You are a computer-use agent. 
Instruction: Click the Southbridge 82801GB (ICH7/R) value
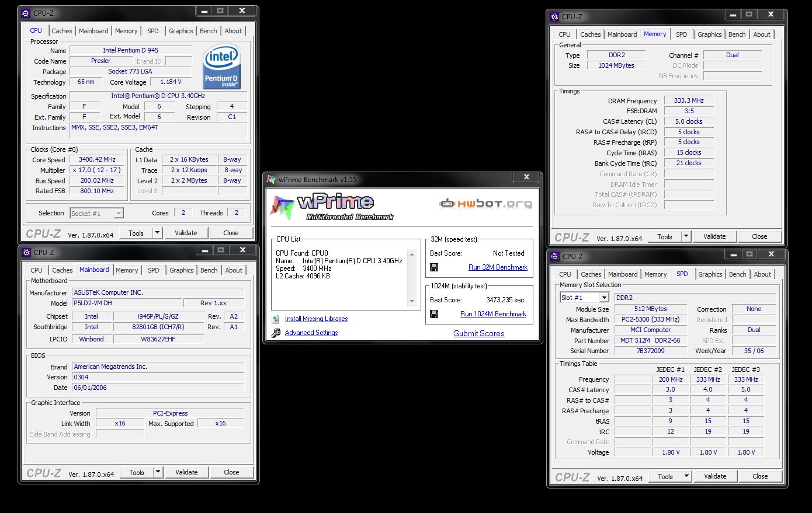[x=158, y=327]
